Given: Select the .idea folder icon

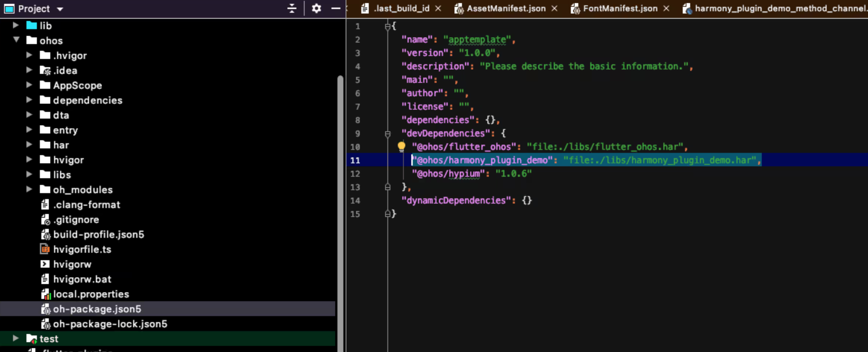Looking at the screenshot, I should tap(45, 70).
